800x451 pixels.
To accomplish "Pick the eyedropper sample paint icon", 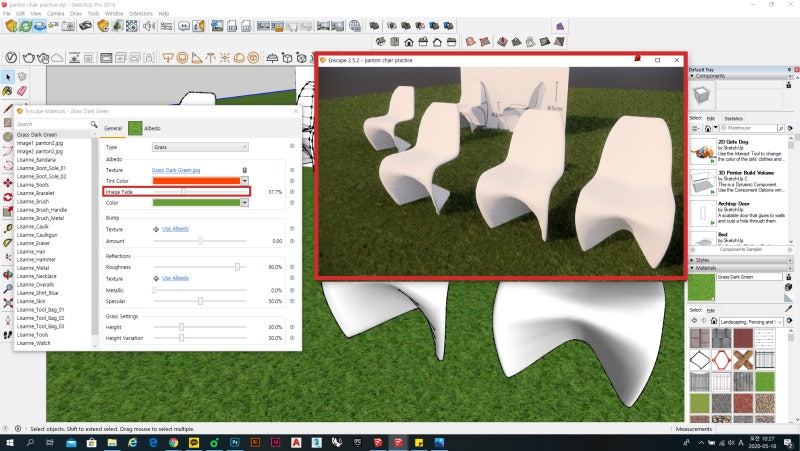I will click(x=789, y=309).
